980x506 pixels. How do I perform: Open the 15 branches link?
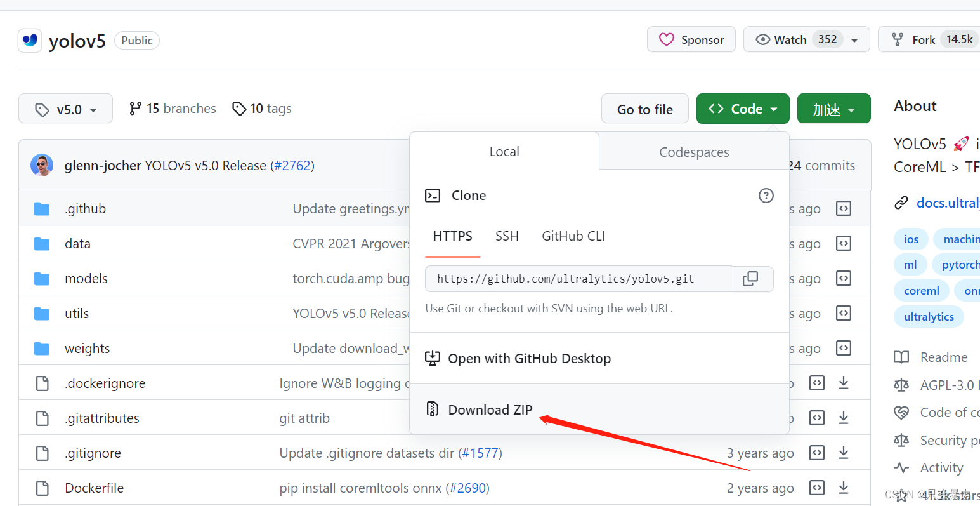[x=173, y=109]
